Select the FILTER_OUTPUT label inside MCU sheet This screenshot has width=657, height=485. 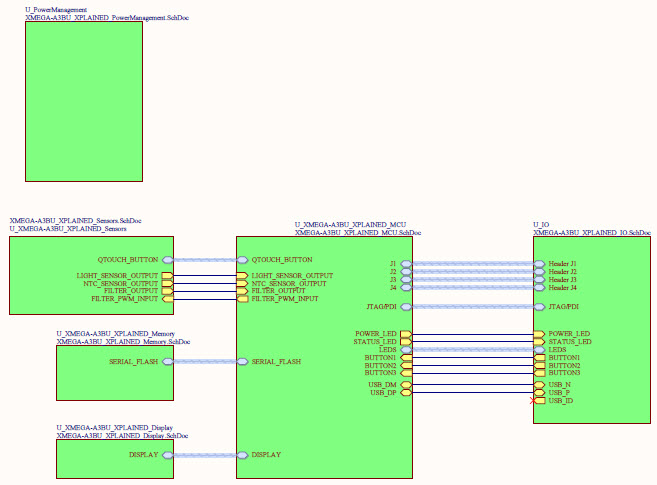pos(278,291)
